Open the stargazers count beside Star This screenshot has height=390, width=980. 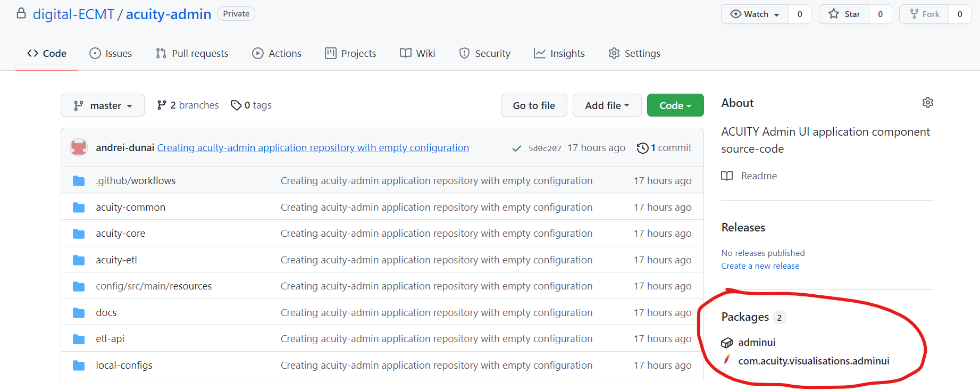[x=881, y=14]
